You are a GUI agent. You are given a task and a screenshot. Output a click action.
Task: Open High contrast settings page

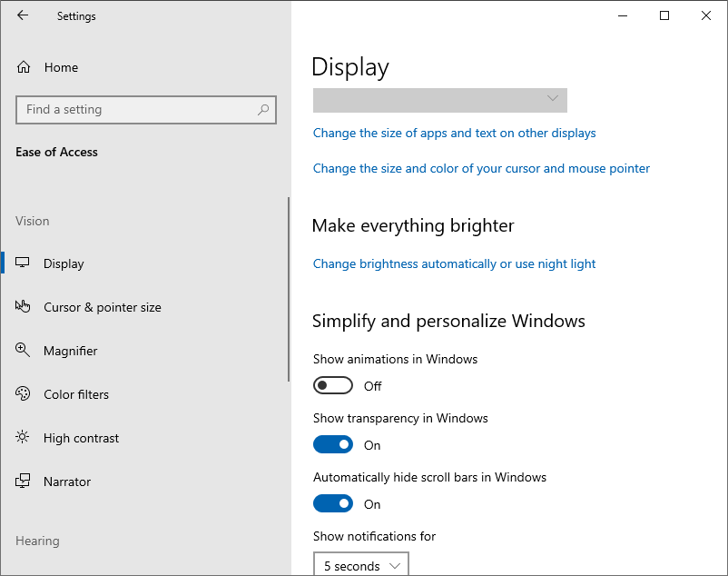[82, 438]
